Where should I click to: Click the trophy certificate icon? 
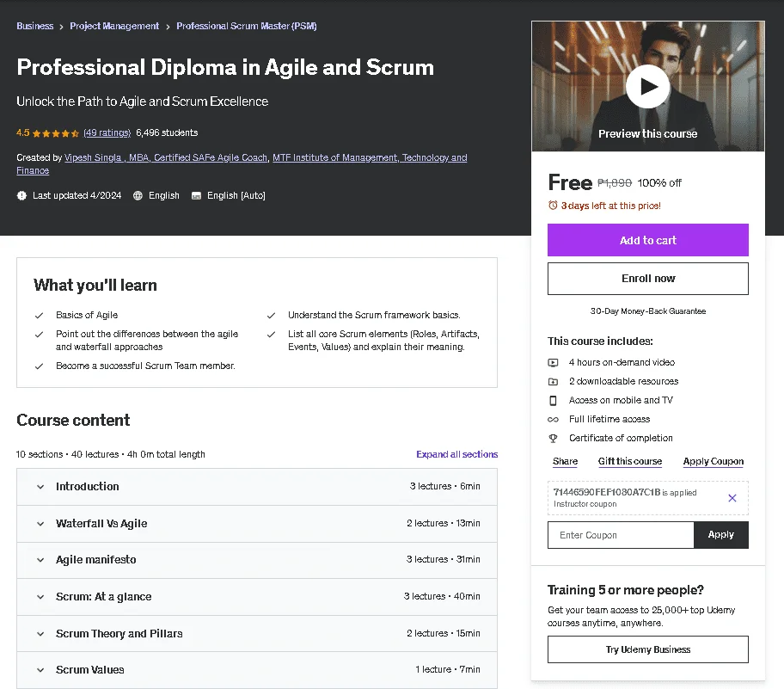[553, 439]
